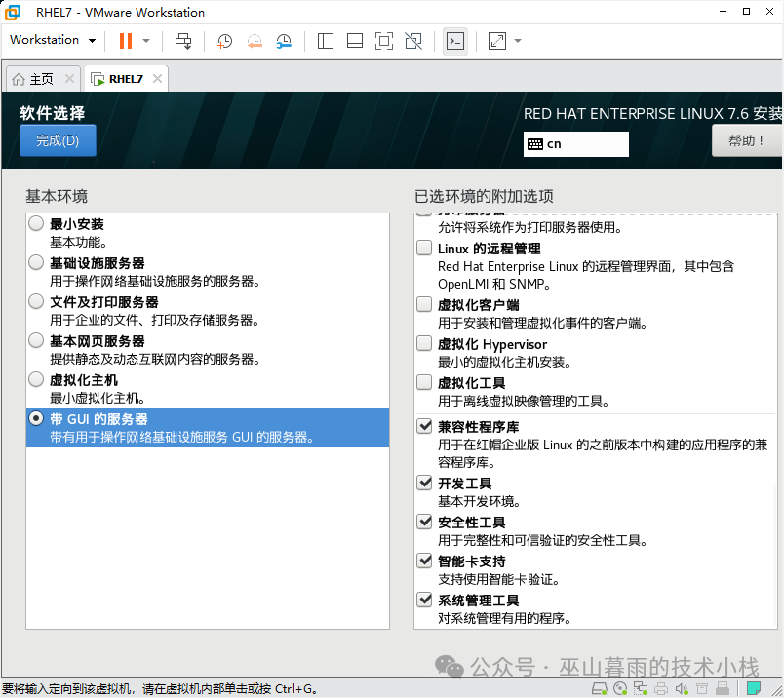
Task: Enable the 虚拟化客户端 checkbox
Action: coord(423,305)
